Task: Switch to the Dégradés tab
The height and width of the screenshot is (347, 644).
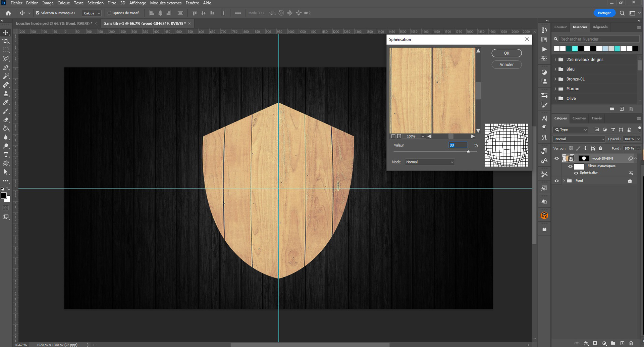Action: click(x=600, y=27)
